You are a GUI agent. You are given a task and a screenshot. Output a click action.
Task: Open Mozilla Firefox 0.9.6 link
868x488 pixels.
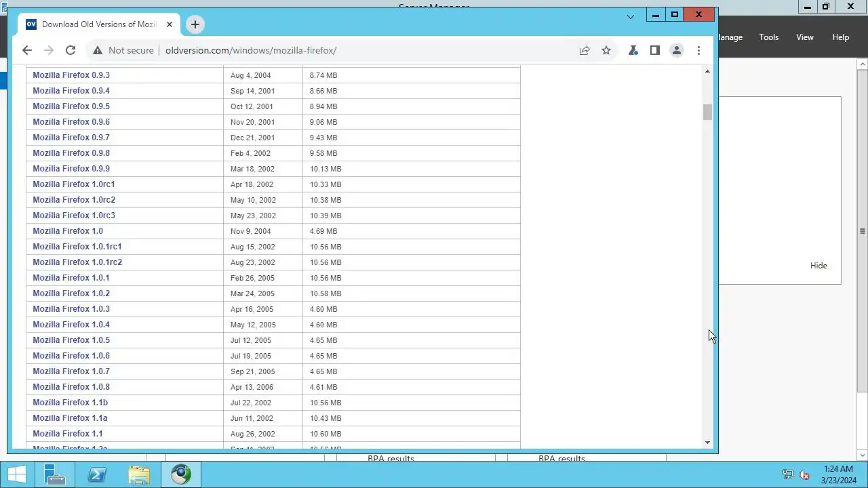71,122
